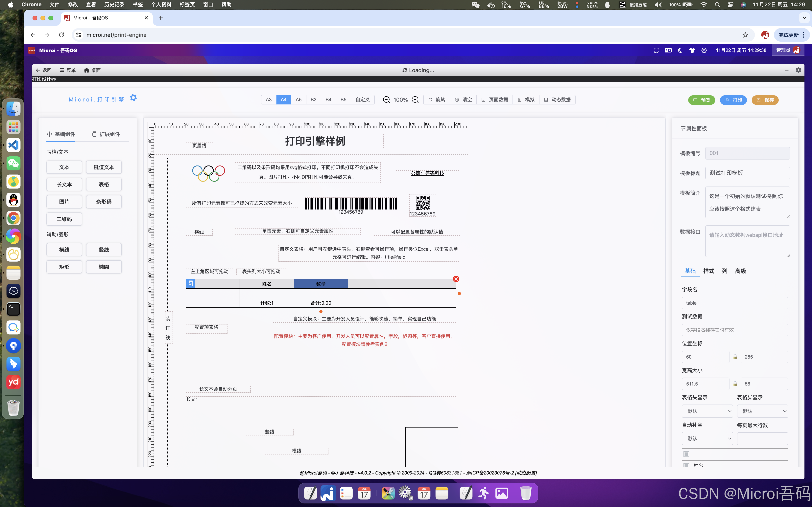Click the orange 保存 button
Screen dimensions: 812x507
pos(765,100)
